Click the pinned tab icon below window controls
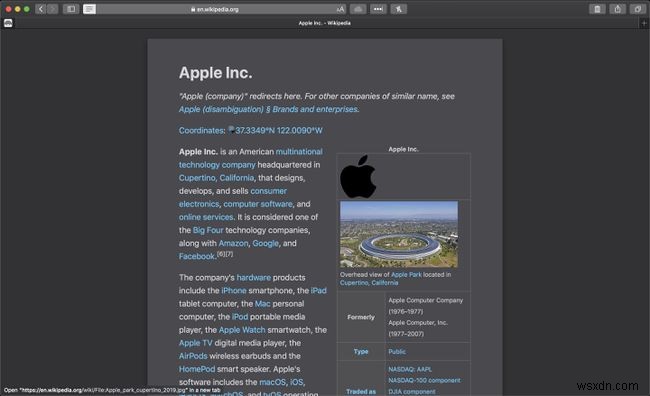Image resolution: width=650 pixels, height=396 pixels. coord(8,23)
